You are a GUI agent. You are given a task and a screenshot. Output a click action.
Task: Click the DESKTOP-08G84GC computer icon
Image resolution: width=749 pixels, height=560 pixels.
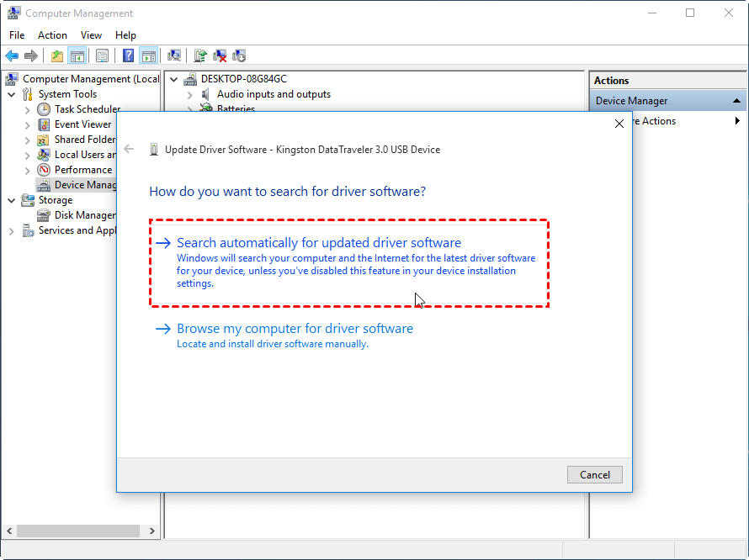(x=190, y=79)
